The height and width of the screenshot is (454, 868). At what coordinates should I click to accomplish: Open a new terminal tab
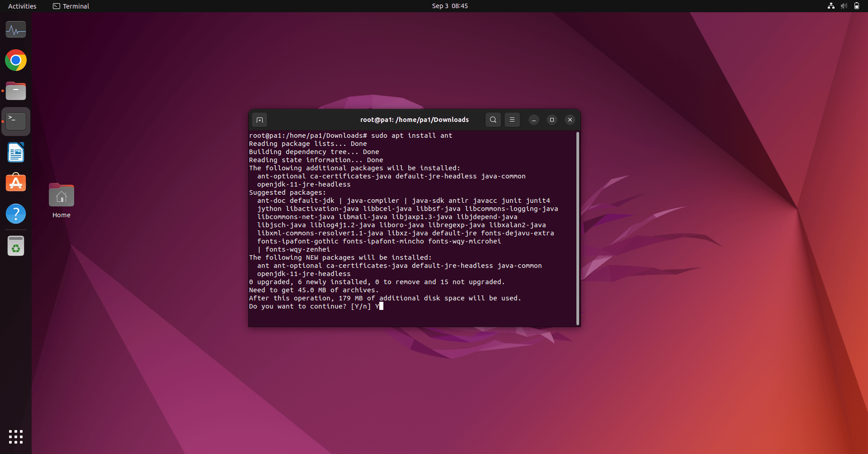point(259,120)
